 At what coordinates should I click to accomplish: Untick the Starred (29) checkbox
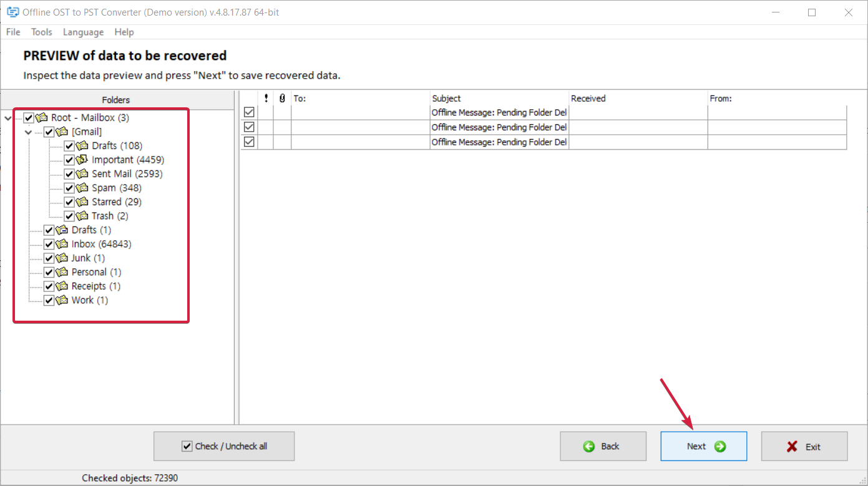(x=69, y=202)
